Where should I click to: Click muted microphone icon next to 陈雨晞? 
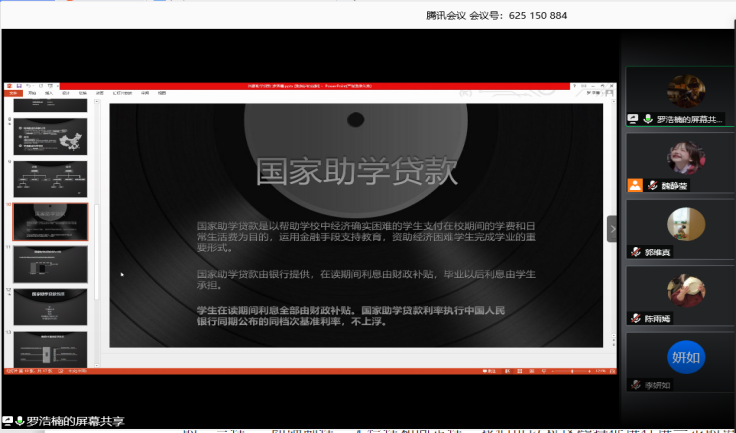coord(635,319)
